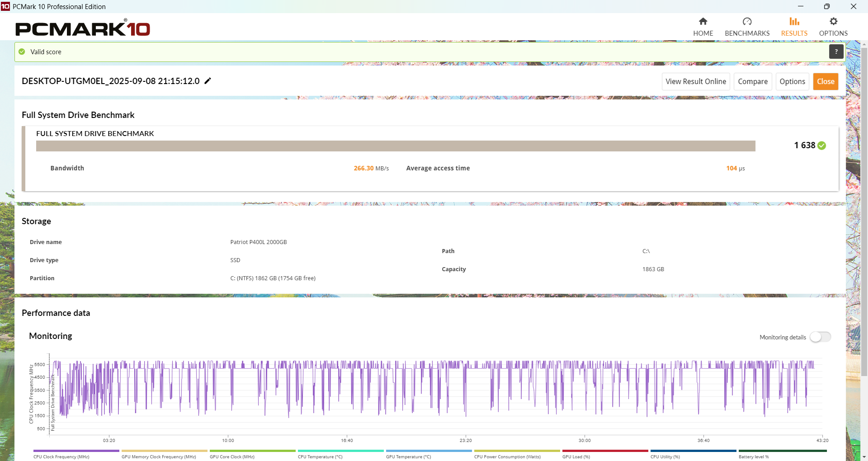
Task: Toggle GPU Load (%) legend series
Action: 605,454
